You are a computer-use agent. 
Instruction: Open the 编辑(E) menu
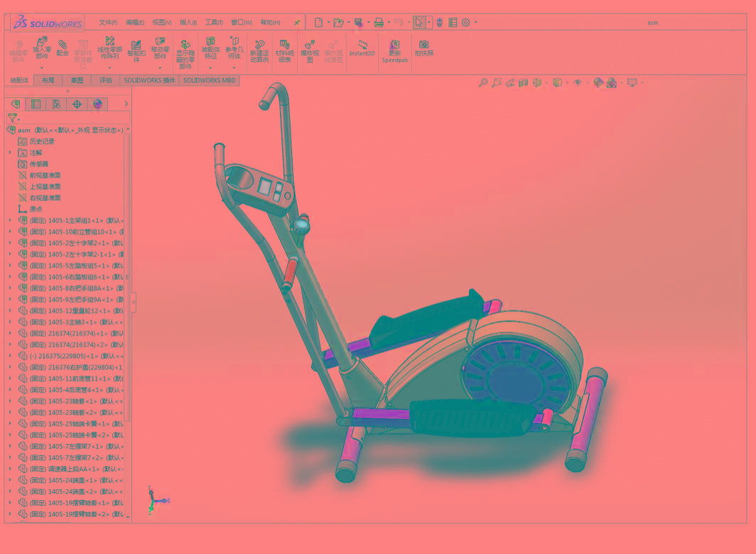pos(135,22)
